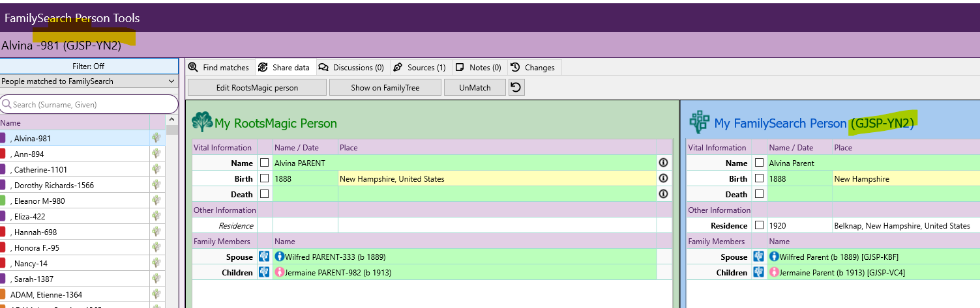This screenshot has width=980, height=308.
Task: Click FamilySearch tree icon next to Sarah-1387
Action: (156, 279)
